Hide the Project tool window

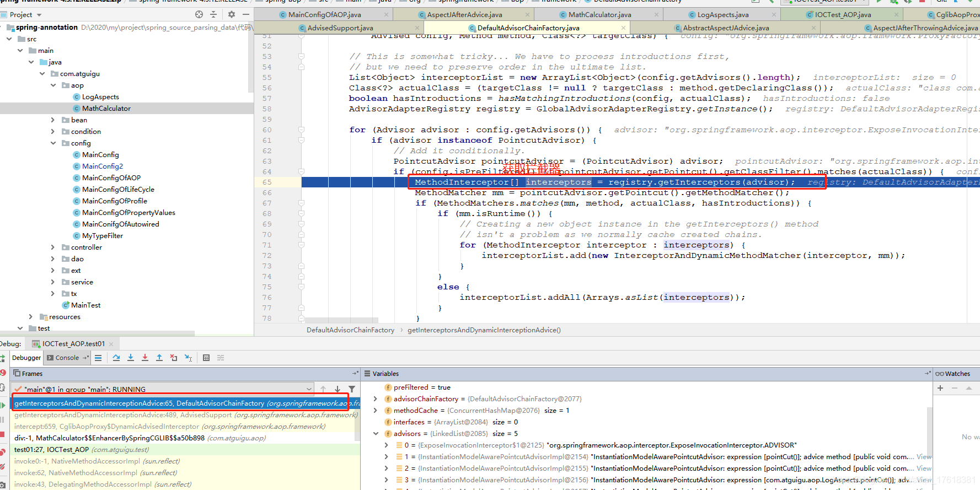pyautogui.click(x=246, y=14)
